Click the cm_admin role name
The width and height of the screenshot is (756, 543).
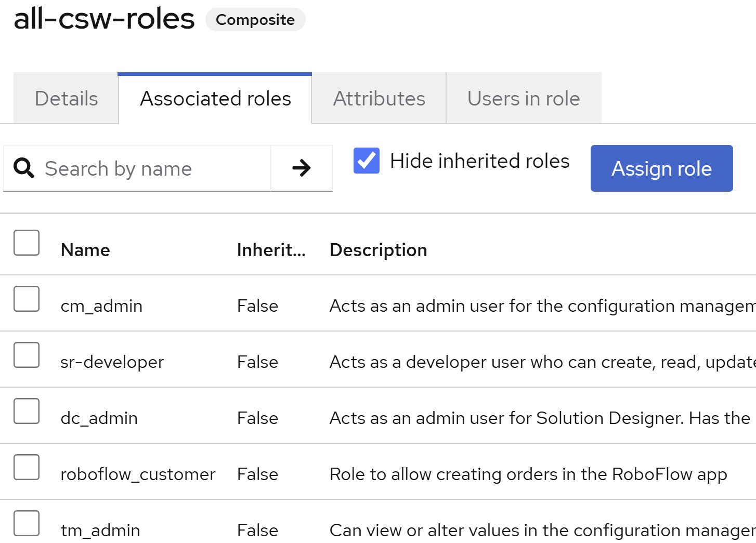[101, 306]
